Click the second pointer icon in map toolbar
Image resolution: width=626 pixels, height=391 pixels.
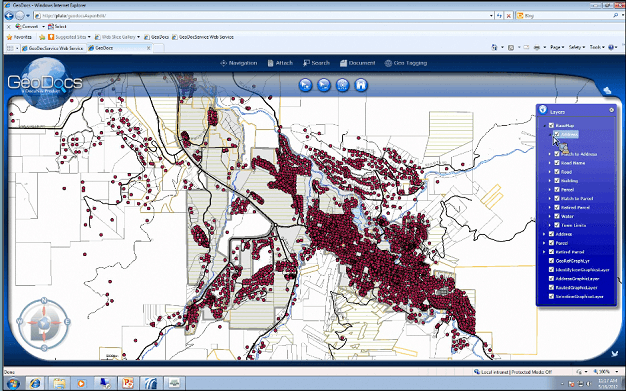[x=324, y=85]
